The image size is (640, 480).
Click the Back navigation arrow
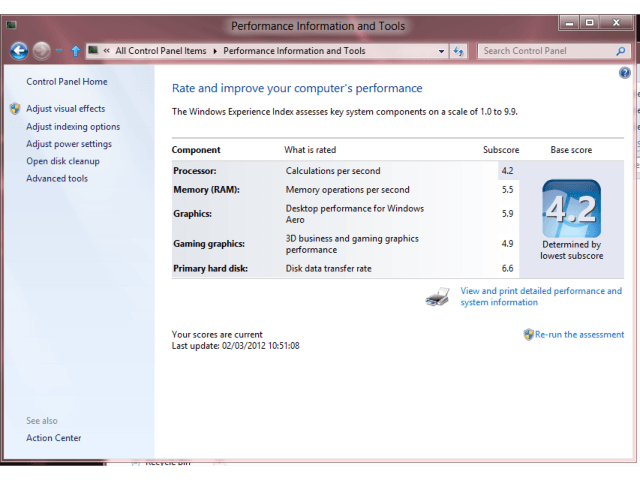point(19,51)
